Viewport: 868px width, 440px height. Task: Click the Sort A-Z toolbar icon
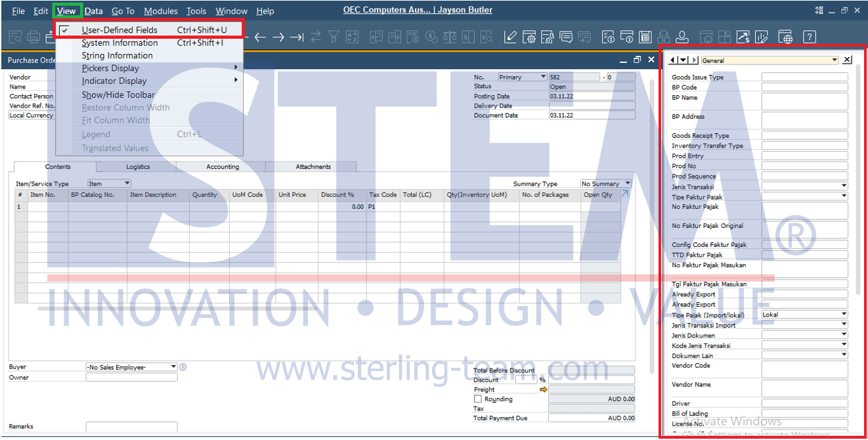tap(353, 37)
